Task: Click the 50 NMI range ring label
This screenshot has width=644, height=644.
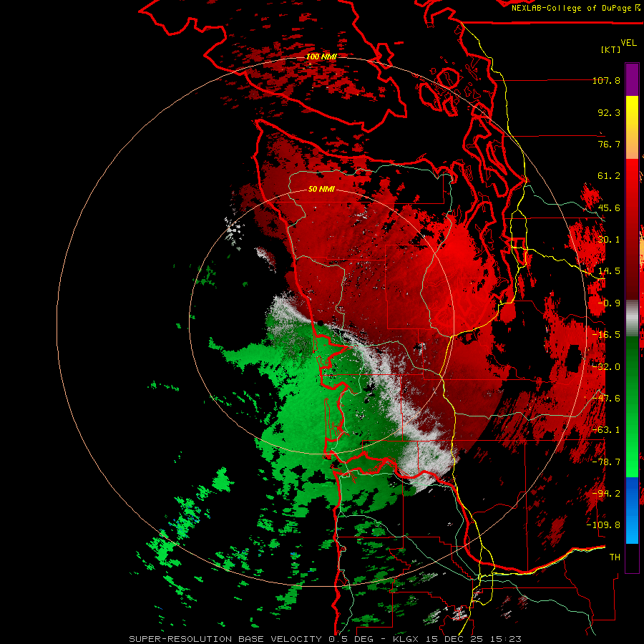Action: coord(321,189)
